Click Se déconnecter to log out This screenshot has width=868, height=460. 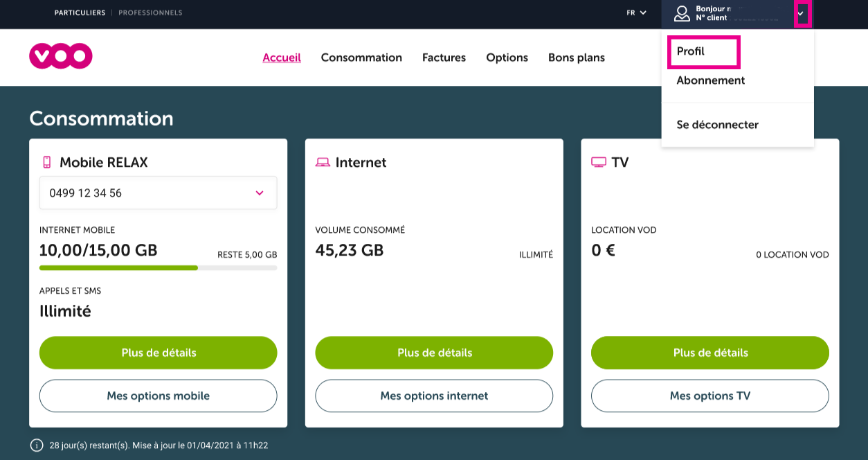[x=718, y=125]
